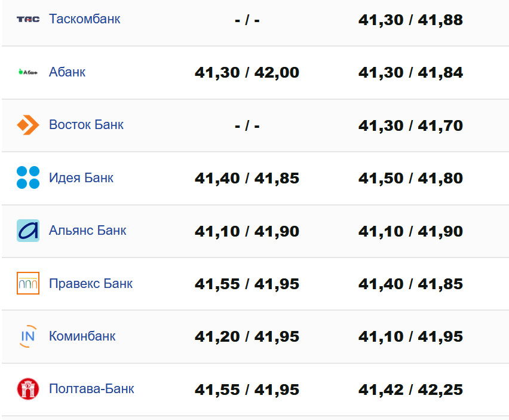
Task: Click the orange Восток Банк logo
Action: click(x=28, y=125)
